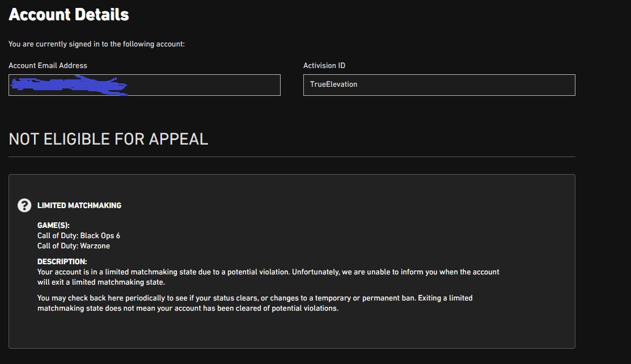Select the Call of Duty: Warzone entry
Image resolution: width=631 pixels, height=364 pixels.
74,246
